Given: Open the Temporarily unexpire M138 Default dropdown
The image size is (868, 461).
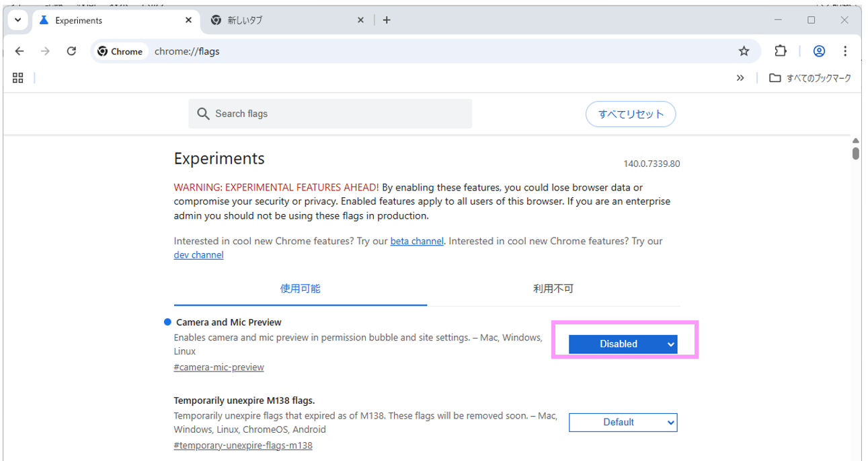Looking at the screenshot, I should point(623,422).
